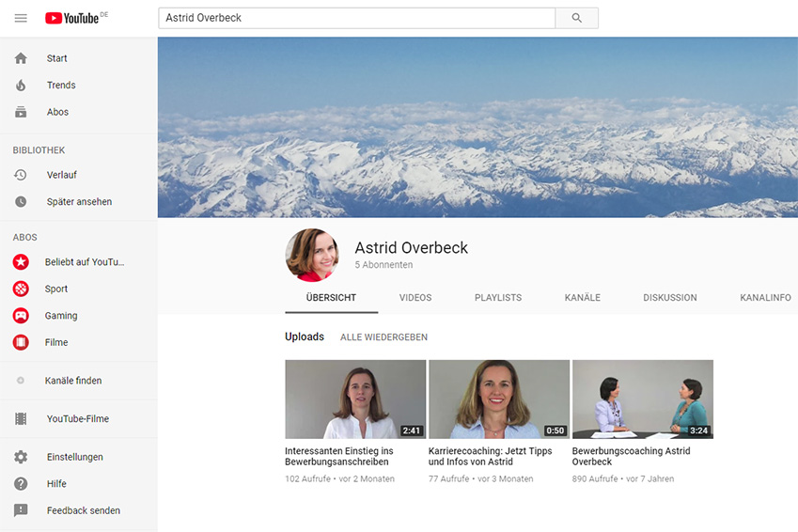The image size is (798, 532).
Task: Click the Trends sidebar label
Action: tap(61, 85)
